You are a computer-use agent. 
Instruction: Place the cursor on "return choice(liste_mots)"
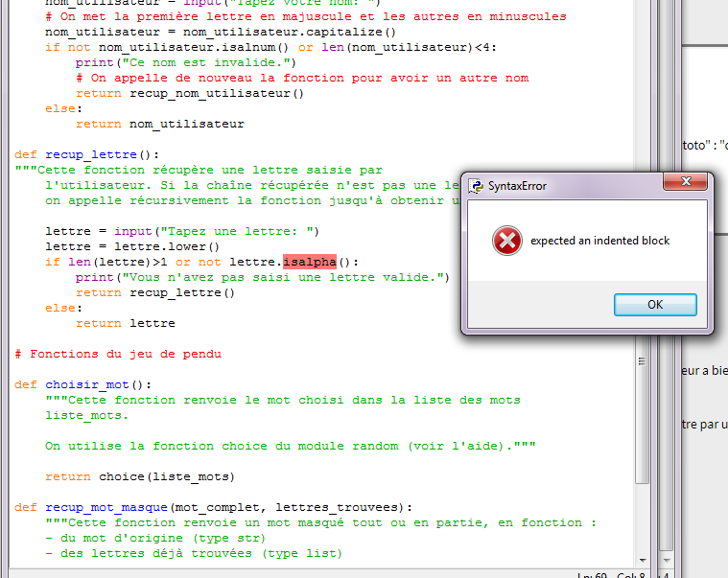pos(153,476)
